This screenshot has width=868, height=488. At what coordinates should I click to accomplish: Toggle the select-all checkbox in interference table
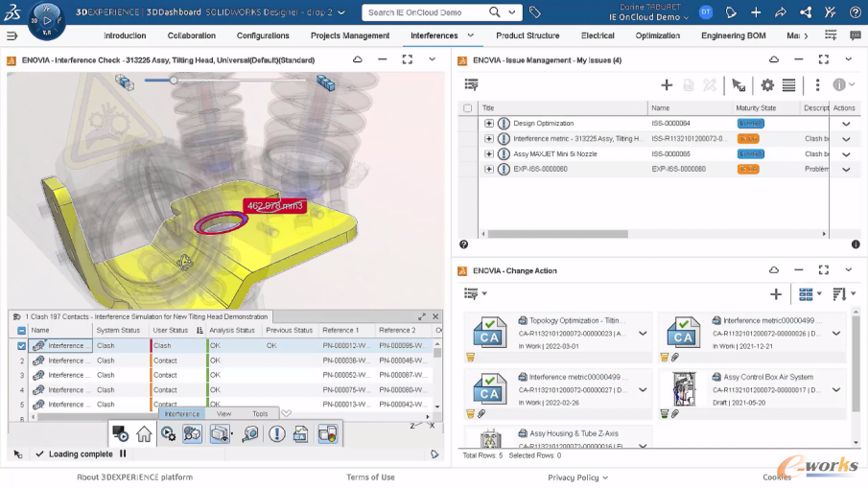[22, 331]
